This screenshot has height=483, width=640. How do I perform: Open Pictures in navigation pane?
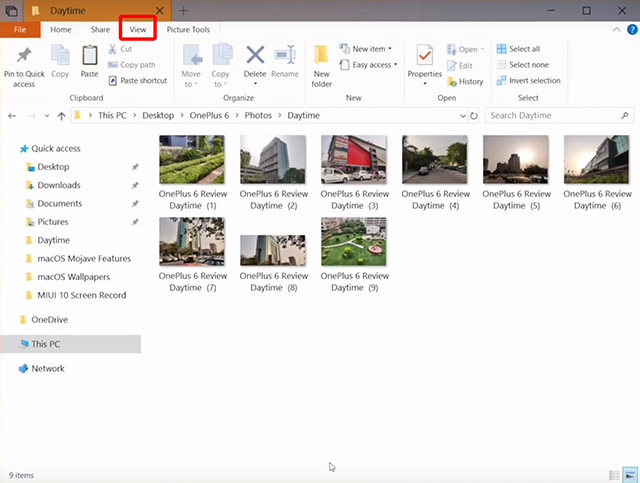[47, 222]
